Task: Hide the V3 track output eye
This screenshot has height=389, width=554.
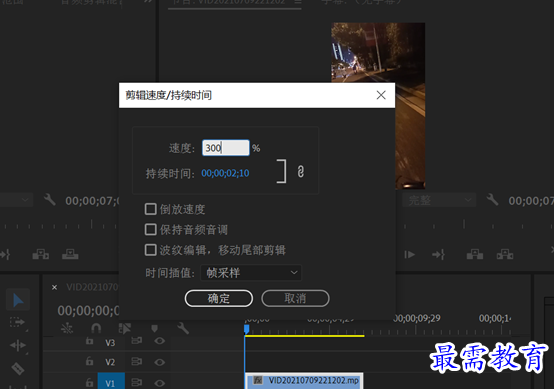Action: click(x=159, y=341)
